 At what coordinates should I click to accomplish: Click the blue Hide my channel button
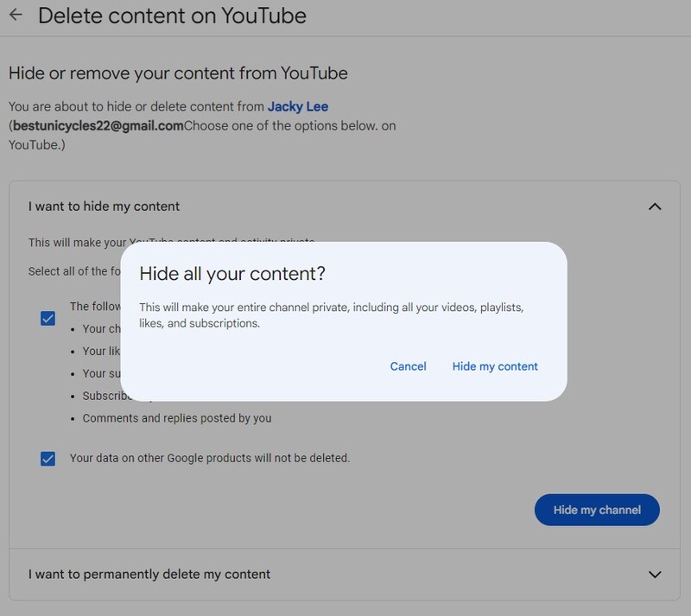[597, 510]
